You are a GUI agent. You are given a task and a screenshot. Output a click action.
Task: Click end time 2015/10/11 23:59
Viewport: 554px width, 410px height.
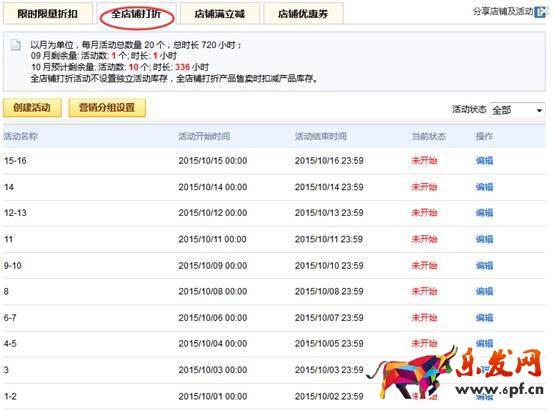329,239
